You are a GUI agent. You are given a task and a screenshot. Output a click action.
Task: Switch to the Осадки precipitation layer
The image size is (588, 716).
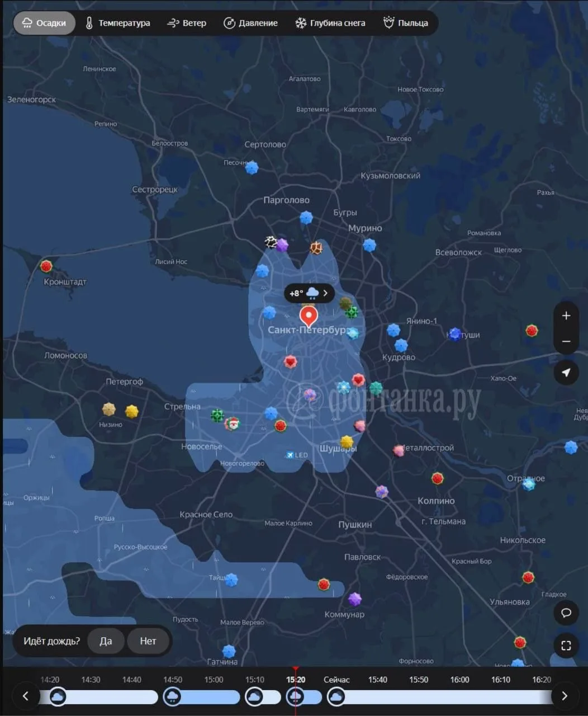pos(44,23)
